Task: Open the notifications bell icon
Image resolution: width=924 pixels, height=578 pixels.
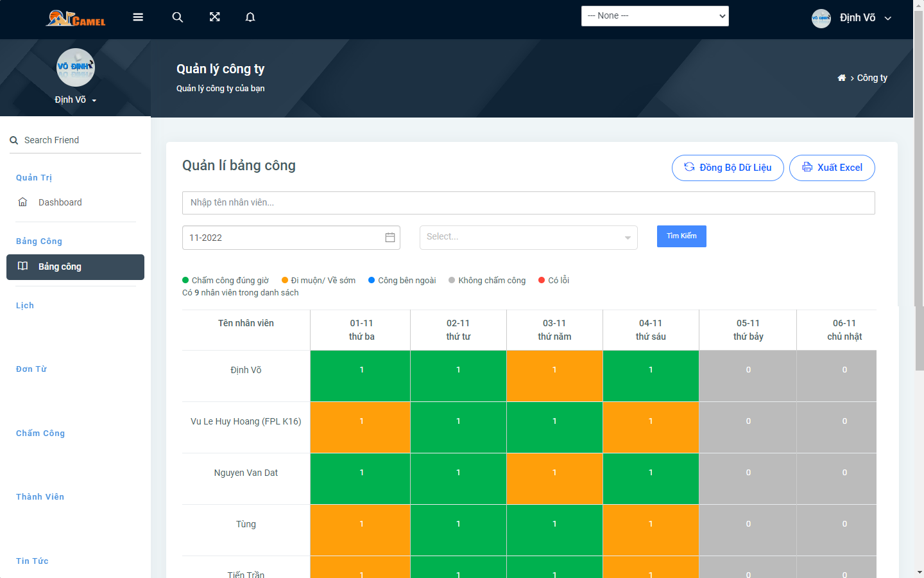Action: 250,17
